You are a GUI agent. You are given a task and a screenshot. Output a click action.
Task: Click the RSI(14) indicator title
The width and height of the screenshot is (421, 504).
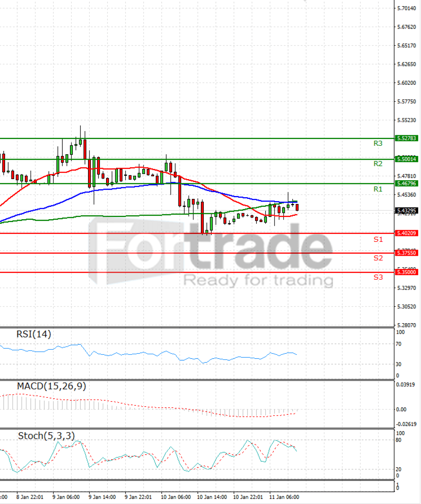[34, 334]
